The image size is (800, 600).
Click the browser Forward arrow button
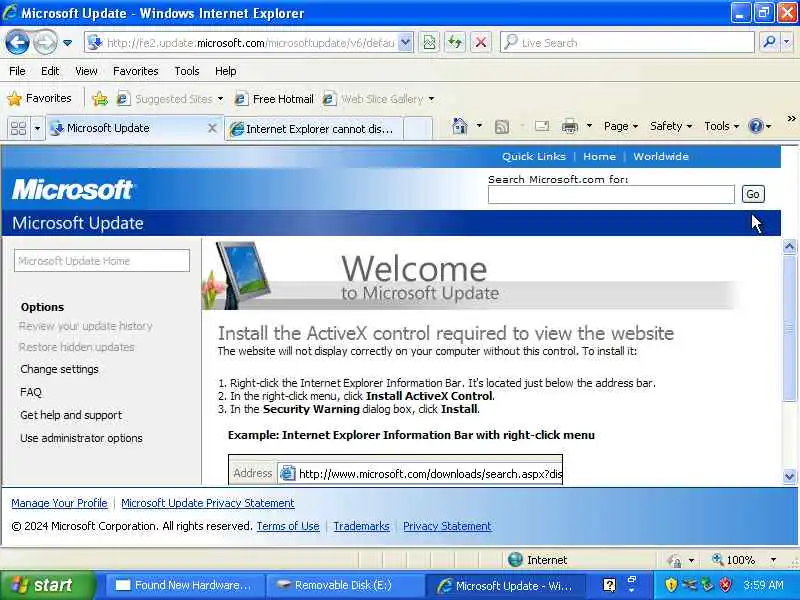click(x=45, y=42)
